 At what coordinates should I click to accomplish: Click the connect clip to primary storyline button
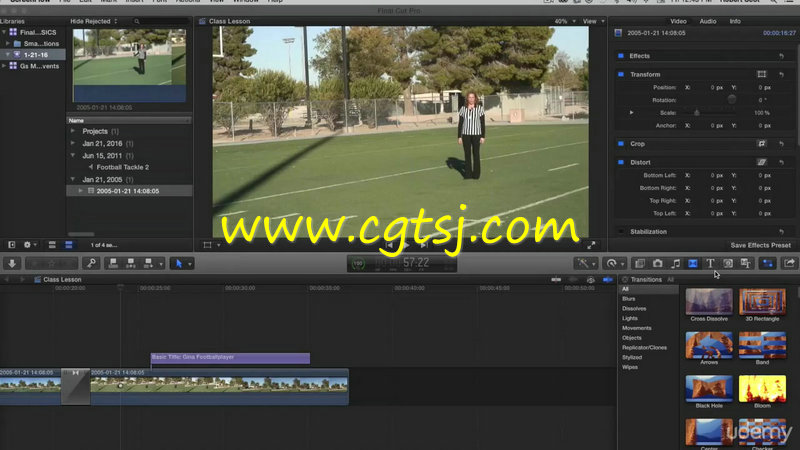tap(113, 263)
